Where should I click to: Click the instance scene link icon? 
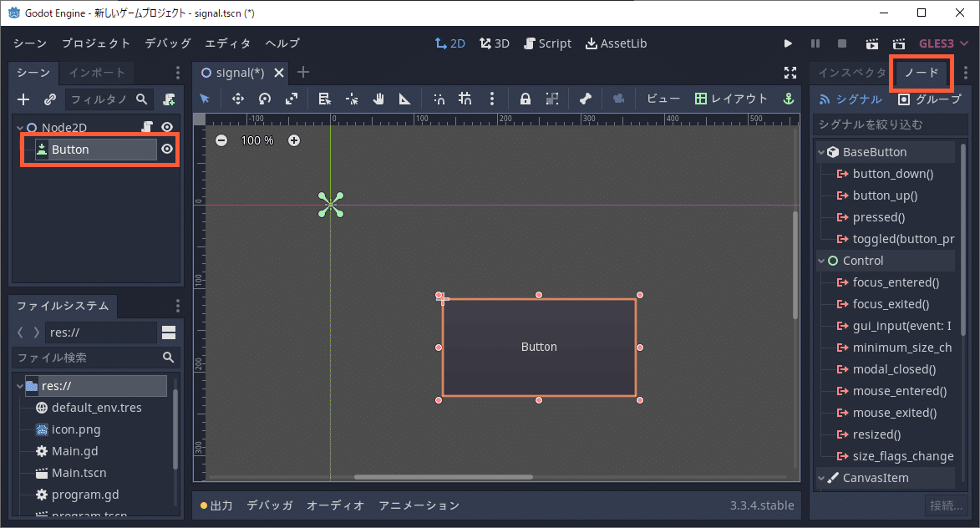[x=50, y=99]
